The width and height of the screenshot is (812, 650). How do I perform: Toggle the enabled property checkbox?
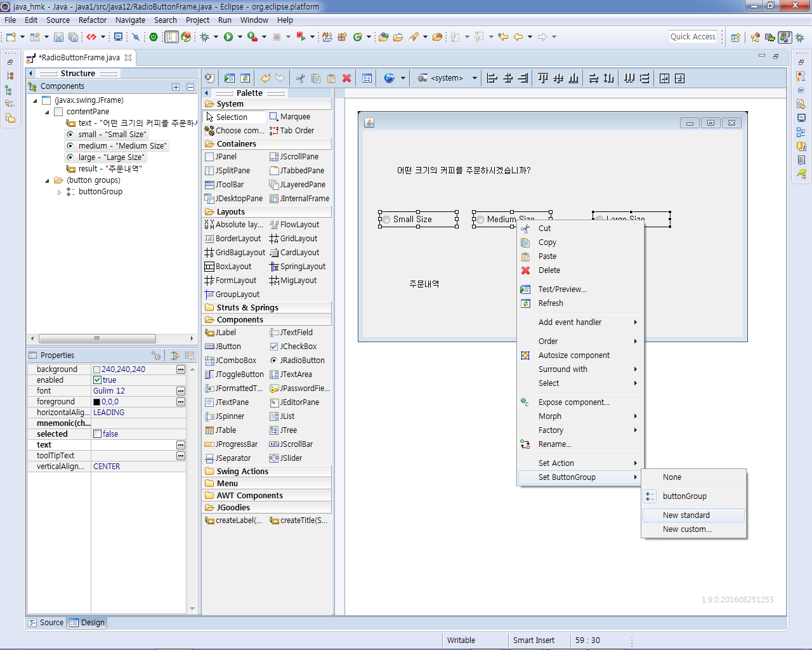97,380
